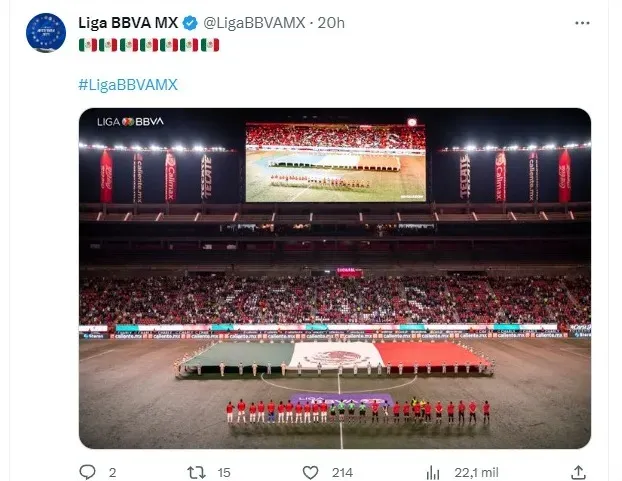This screenshot has height=481, width=622.
Task: Click the retweet count 15
Action: 224,472
